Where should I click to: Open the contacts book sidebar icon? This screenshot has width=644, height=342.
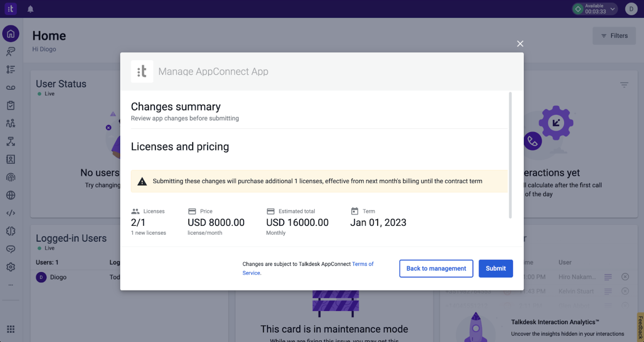coord(11,159)
